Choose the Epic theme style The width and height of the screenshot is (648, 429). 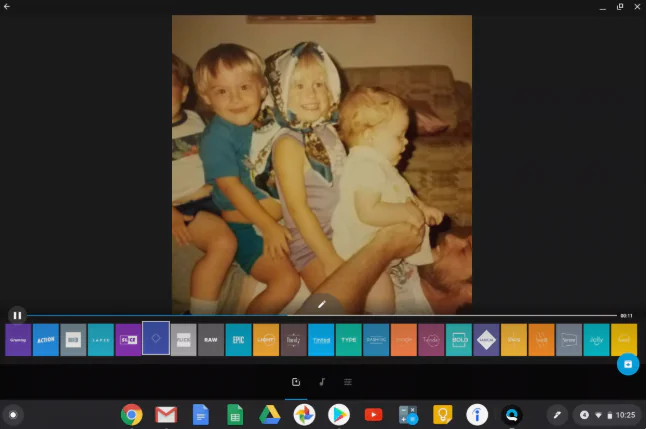coord(238,340)
